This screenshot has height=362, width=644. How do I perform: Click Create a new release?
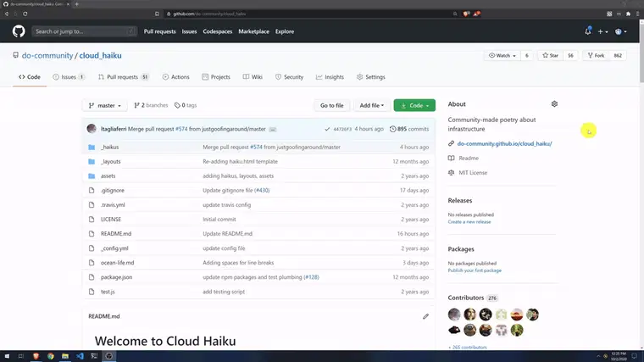click(469, 222)
